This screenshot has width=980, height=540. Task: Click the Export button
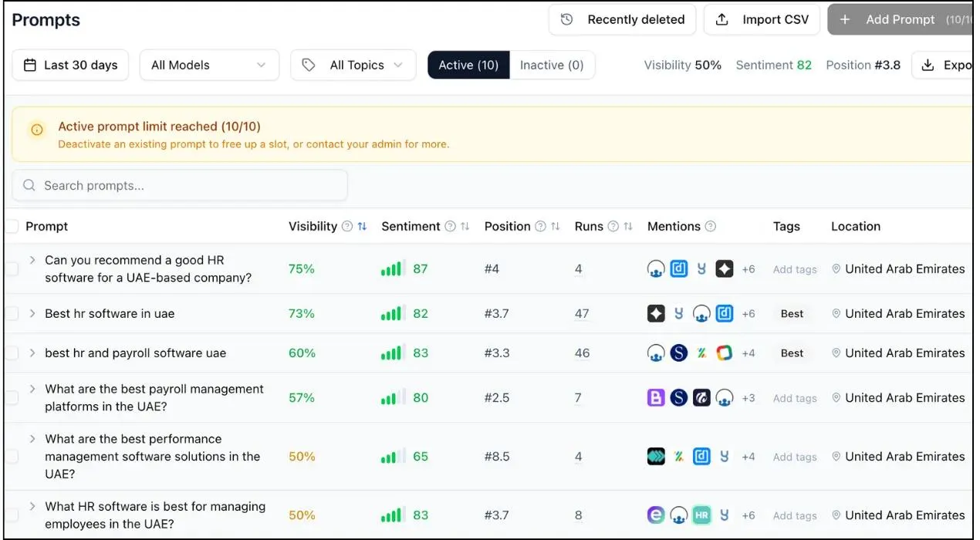pyautogui.click(x=944, y=66)
